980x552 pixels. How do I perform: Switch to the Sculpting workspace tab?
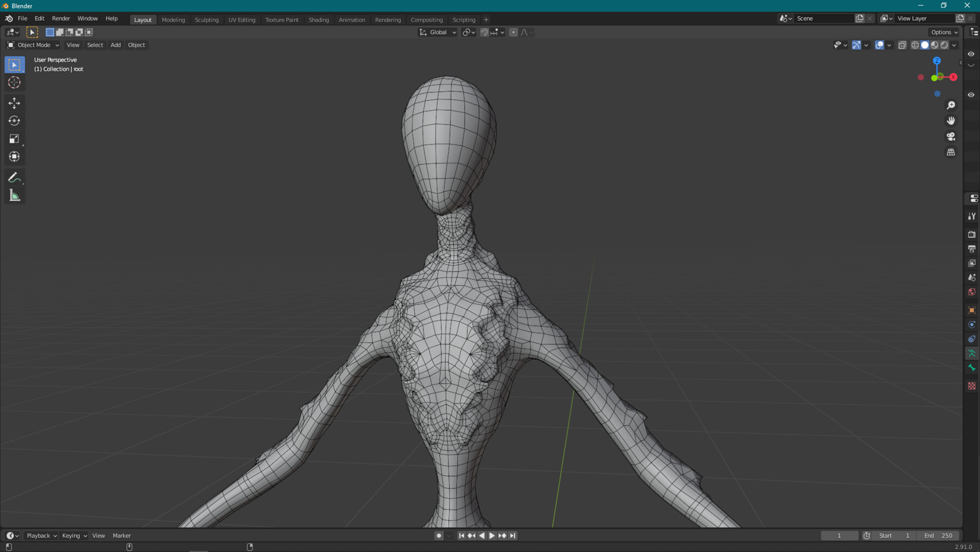point(207,20)
